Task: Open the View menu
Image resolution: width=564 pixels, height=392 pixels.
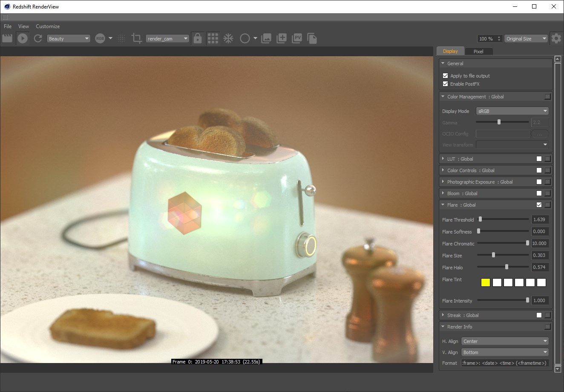Action: [23, 26]
